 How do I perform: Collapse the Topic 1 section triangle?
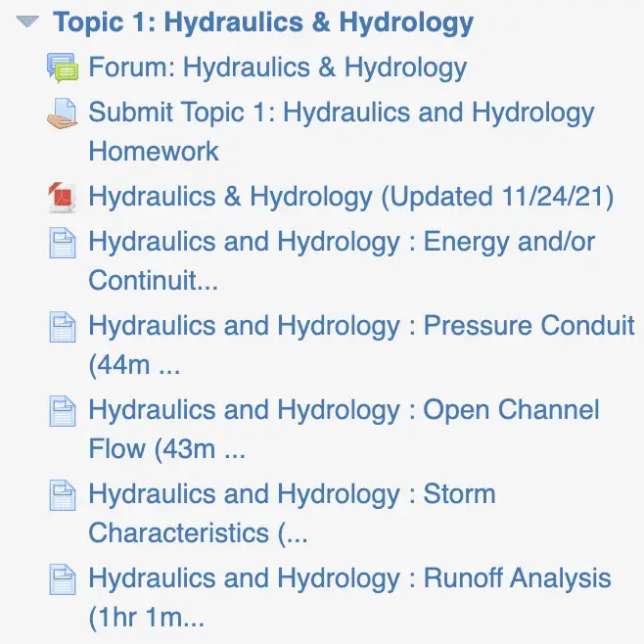tap(27, 21)
